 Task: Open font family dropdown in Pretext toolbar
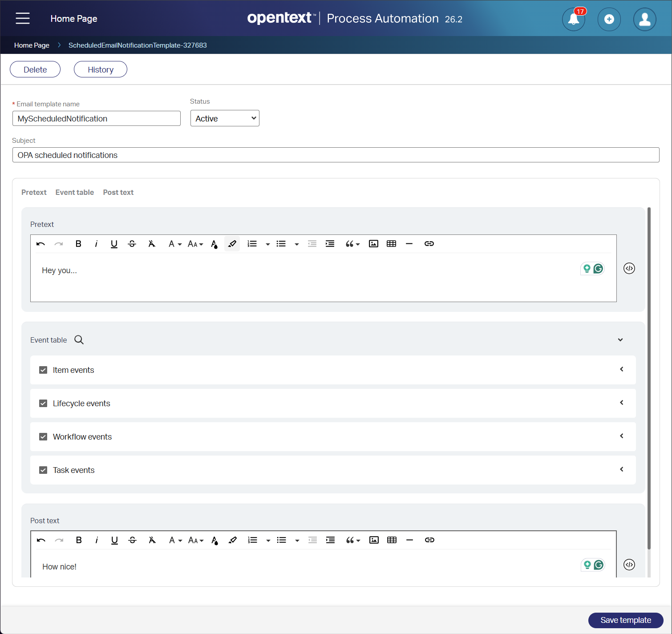pos(175,244)
